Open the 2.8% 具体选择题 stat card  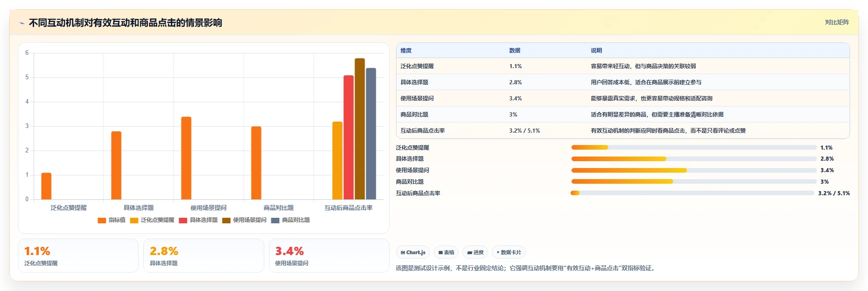[204, 256]
